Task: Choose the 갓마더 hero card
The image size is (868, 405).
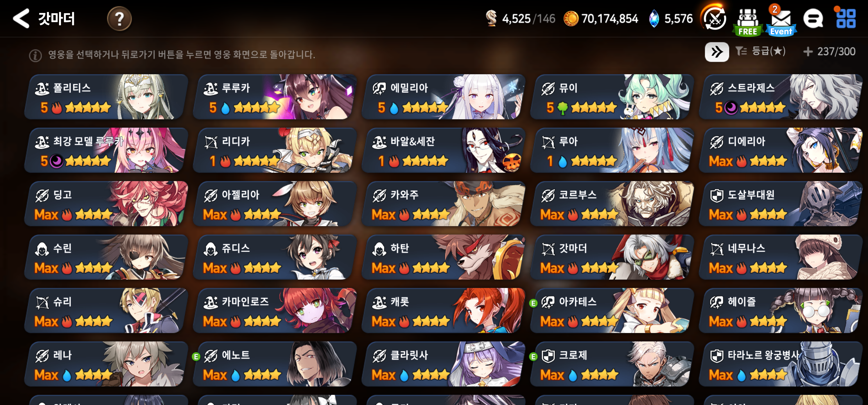Action: 612,257
